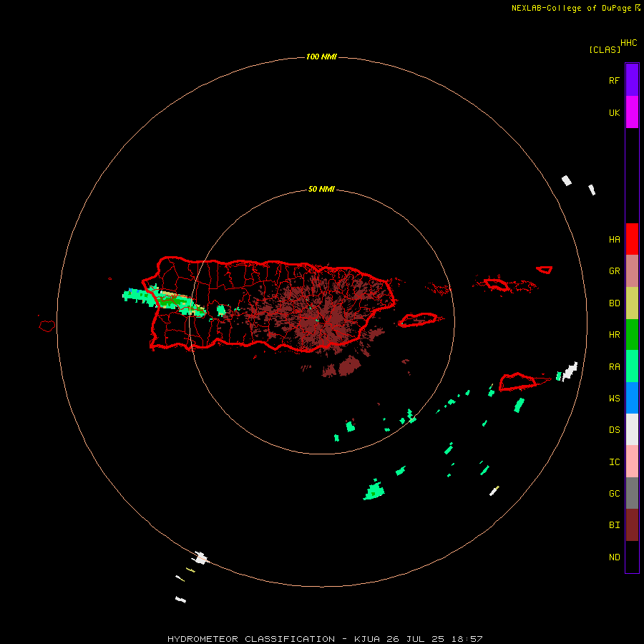Click the NEXLAB-College of DuPage watermark text
This screenshot has height=644, width=644.
pyautogui.click(x=571, y=8)
